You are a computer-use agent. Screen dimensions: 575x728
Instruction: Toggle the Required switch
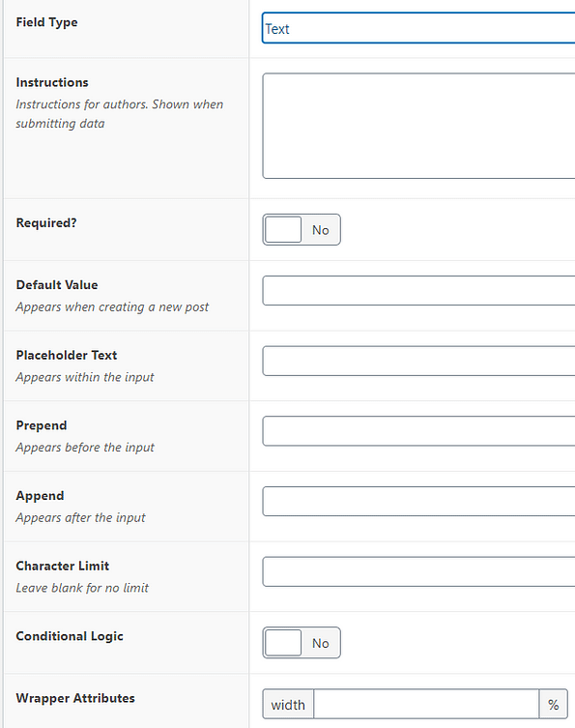click(x=302, y=230)
